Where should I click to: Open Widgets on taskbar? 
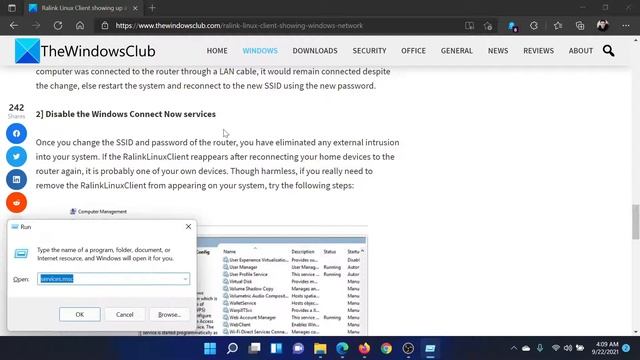click(276, 349)
